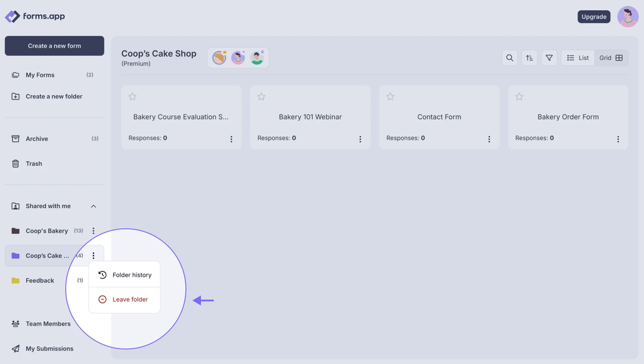Collapse the Shared with me section
Viewport: 644px width, 364px height.
(93, 206)
